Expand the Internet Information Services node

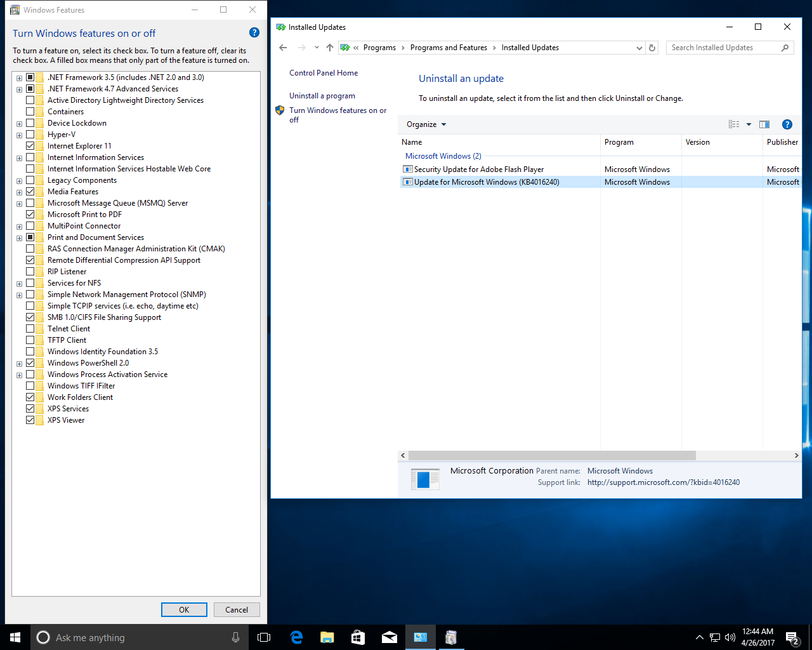(19, 158)
